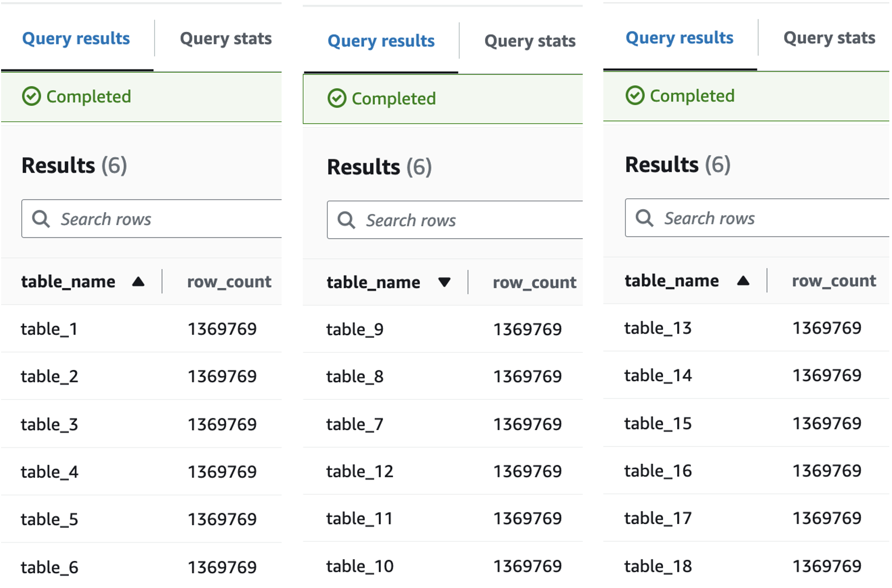Sort the right panel by row_count column
Viewport: 892px width, 588px height.
coord(834,280)
